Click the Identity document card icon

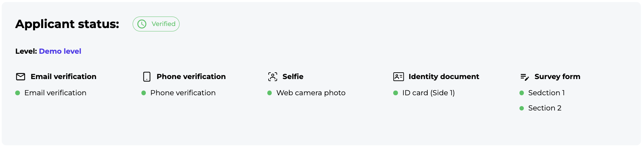tap(398, 77)
